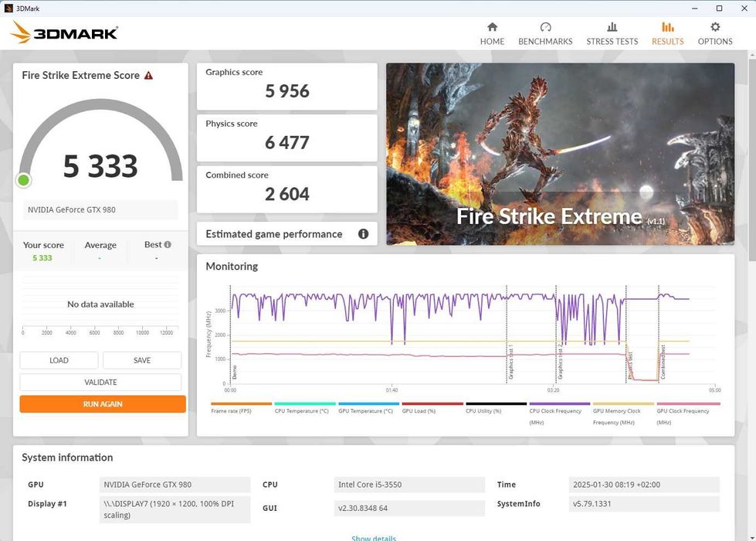Viewport: 756px width, 541px height.
Task: Click NVIDIA GeForce GTX 980 under score gauge
Action: point(100,210)
